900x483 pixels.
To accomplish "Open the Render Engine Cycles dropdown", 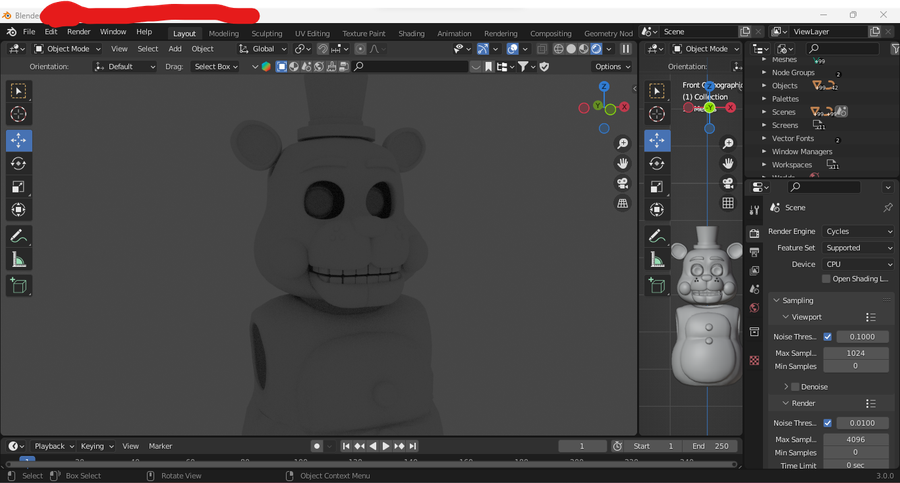I will 858,231.
